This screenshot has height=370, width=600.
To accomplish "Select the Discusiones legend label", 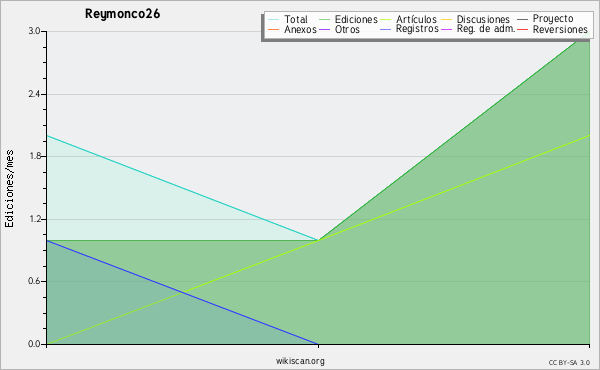I will [483, 19].
